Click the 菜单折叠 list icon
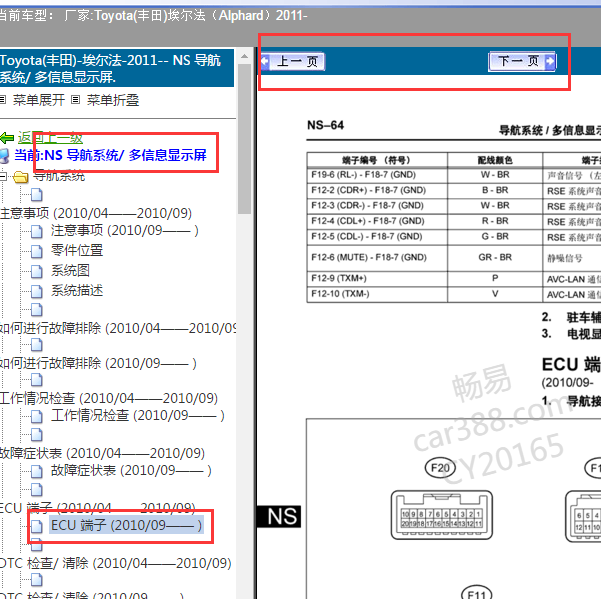Image resolution: width=601 pixels, height=599 pixels. point(76,100)
